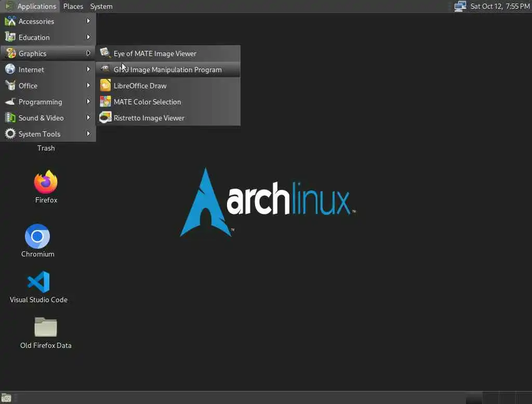Screen dimensions: 532x404
Task: Click the Sound & Video icon
Action: pos(10,118)
